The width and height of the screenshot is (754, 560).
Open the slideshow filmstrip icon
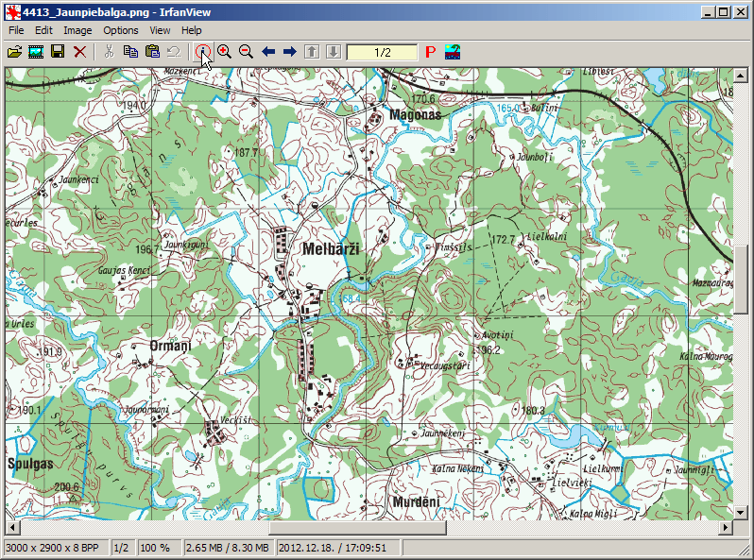click(36, 51)
